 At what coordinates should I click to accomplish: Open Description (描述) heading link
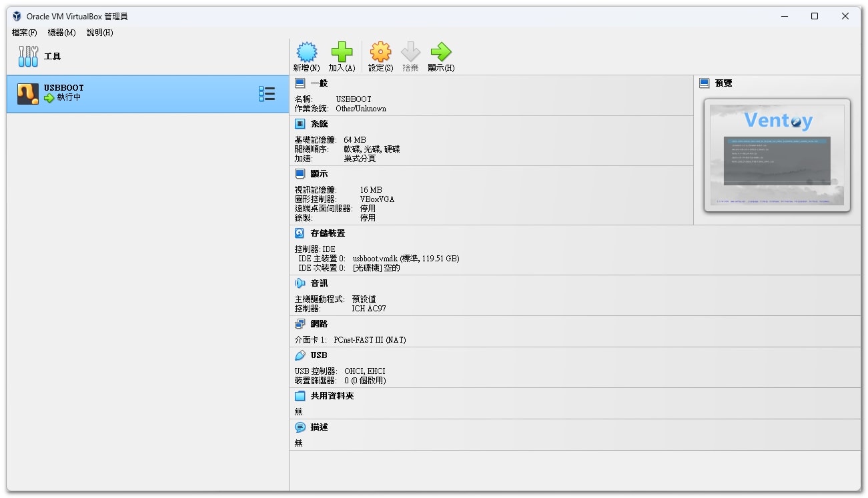(319, 427)
